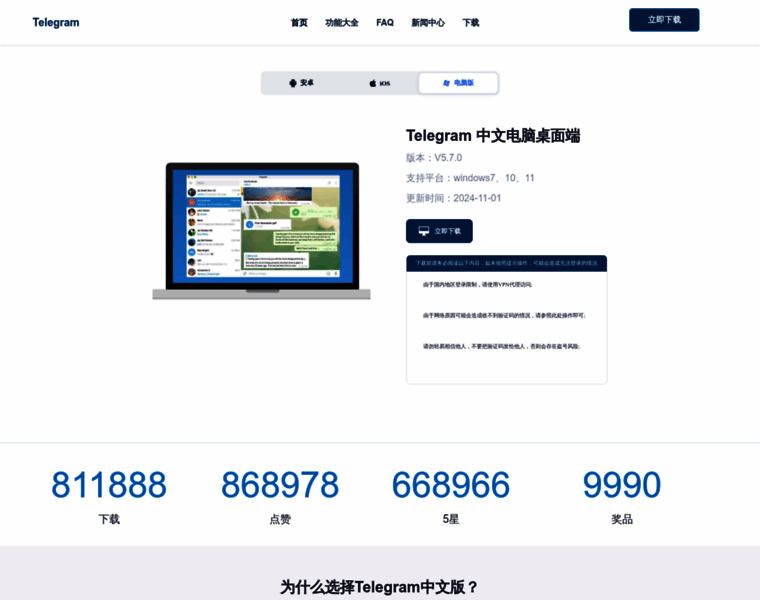Image resolution: width=760 pixels, height=600 pixels.
Task: Click the 9990 prizes count
Action: (622, 485)
